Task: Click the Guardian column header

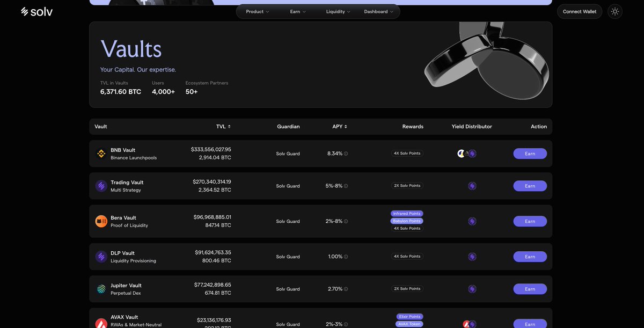Action: 288,127
